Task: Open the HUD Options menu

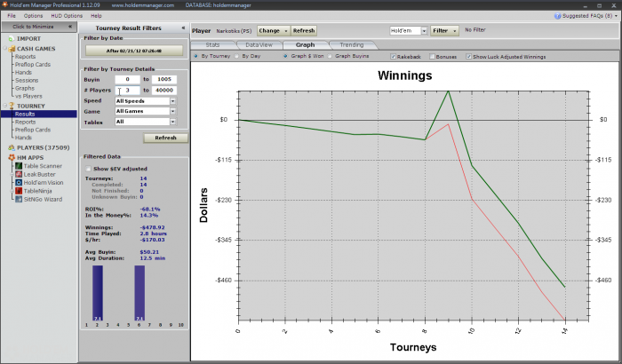Action: point(67,16)
